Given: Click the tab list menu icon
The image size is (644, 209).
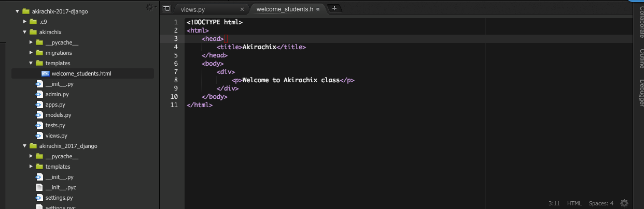Looking at the screenshot, I should point(166,9).
